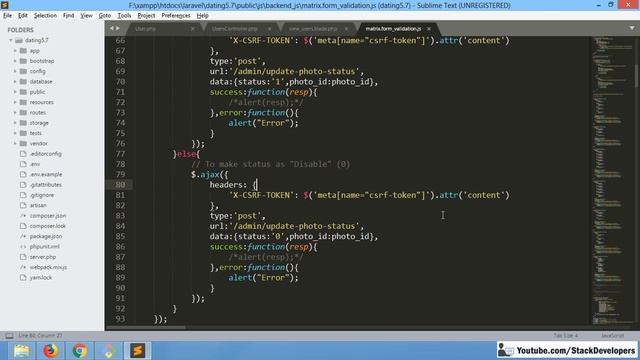Image resolution: width=640 pixels, height=360 pixels.
Task: Click the .env file icon
Action: tap(23, 164)
